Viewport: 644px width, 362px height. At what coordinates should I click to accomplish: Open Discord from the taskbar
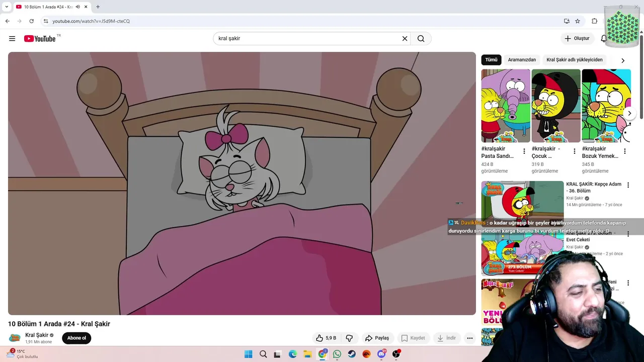381,354
